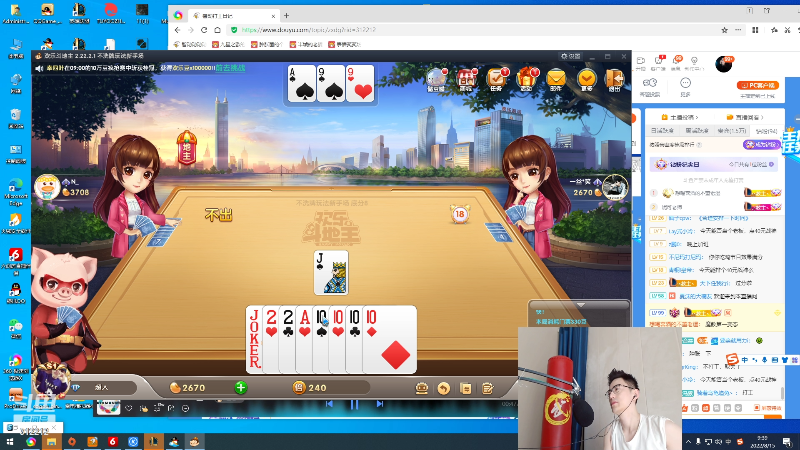
Task: Click the played Jack of spades card
Action: pyautogui.click(x=331, y=273)
